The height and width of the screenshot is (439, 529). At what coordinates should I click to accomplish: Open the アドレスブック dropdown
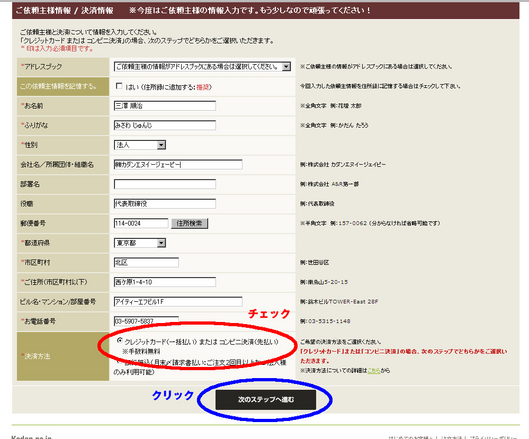202,66
